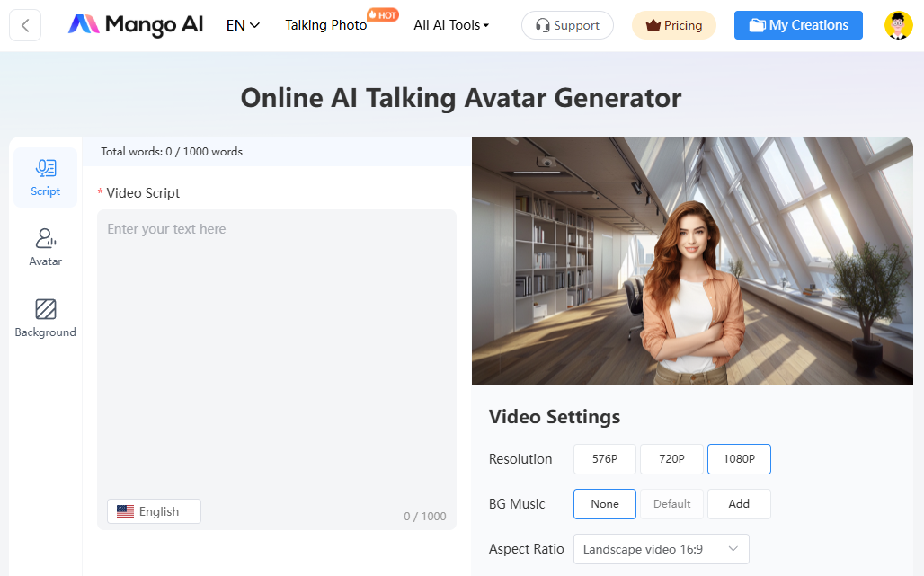The height and width of the screenshot is (576, 924).
Task: Set BG Music to None
Action: (604, 503)
